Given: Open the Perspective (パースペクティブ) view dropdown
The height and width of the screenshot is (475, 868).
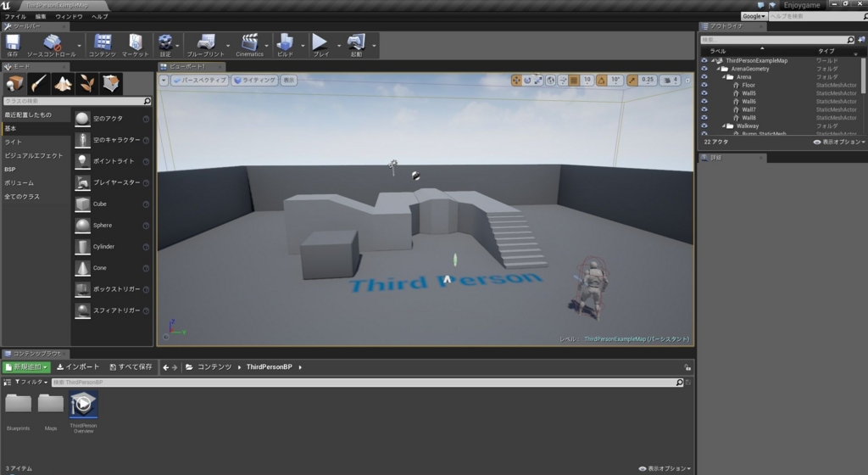Looking at the screenshot, I should pos(200,81).
